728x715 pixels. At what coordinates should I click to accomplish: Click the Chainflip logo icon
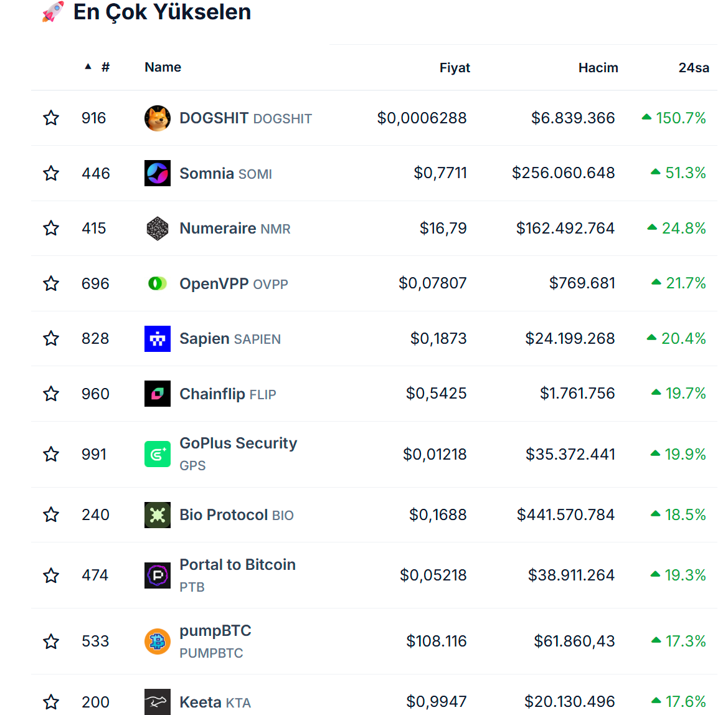pos(158,394)
